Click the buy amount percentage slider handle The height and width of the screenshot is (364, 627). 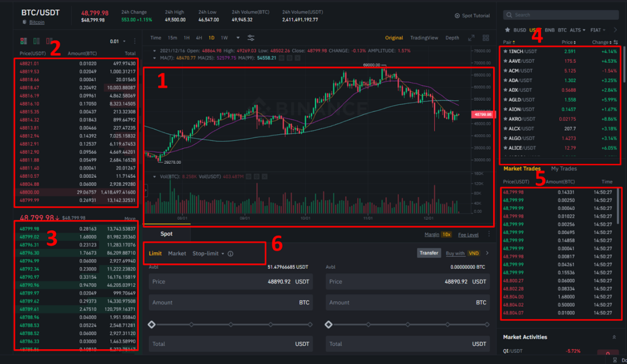[x=152, y=324]
